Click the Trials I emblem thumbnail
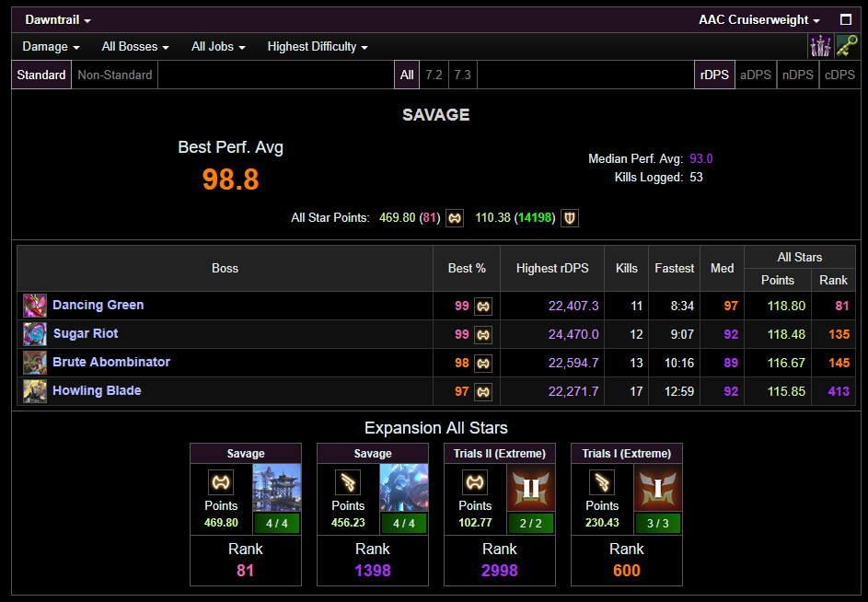 point(657,487)
